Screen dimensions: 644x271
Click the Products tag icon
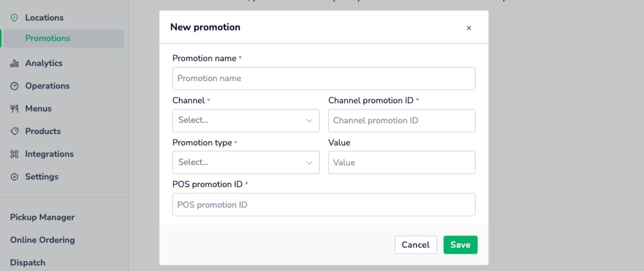[14, 132]
